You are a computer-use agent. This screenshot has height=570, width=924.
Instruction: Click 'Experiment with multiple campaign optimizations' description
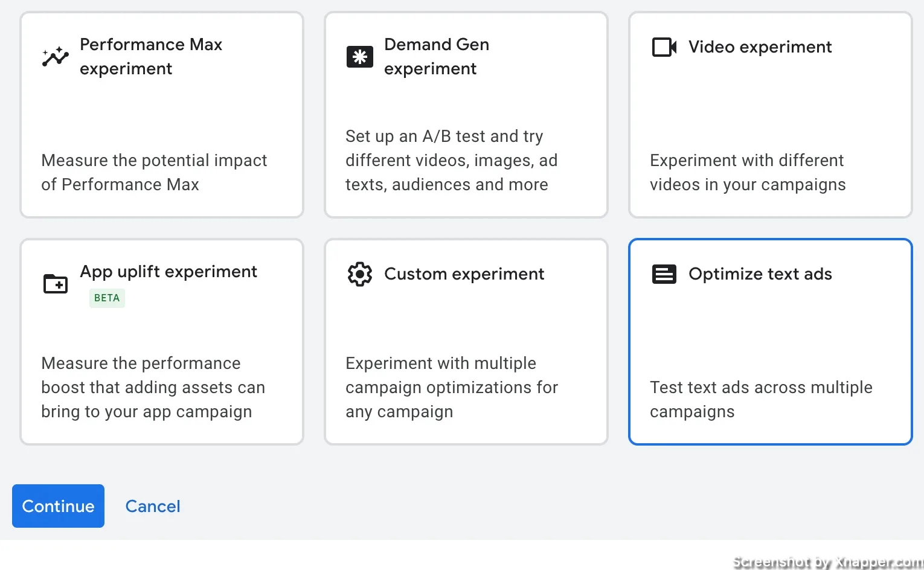click(452, 387)
